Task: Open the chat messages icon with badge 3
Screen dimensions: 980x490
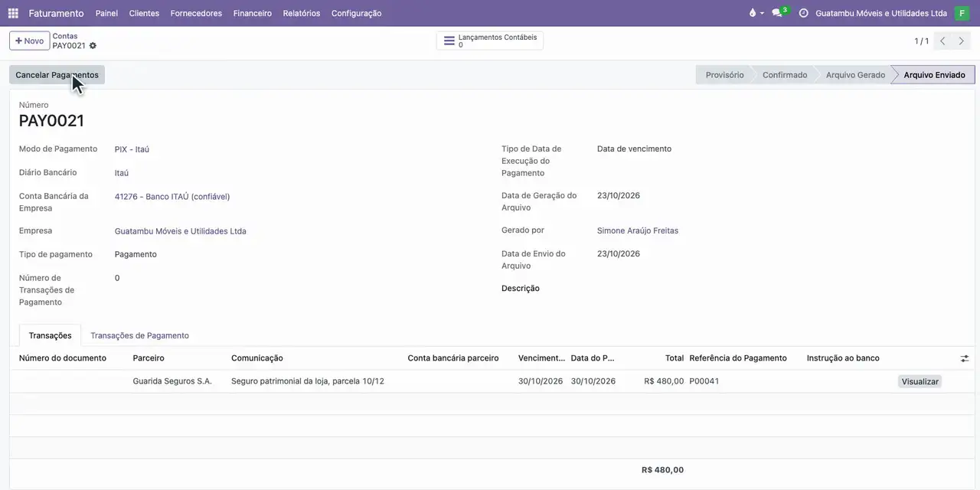Action: pyautogui.click(x=779, y=13)
